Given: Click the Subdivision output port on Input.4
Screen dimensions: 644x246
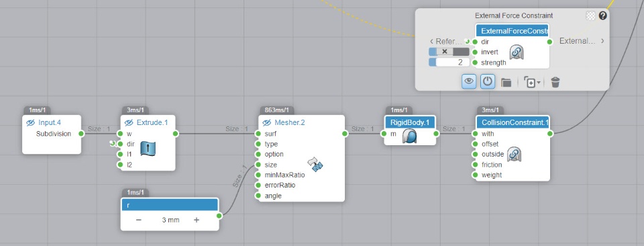Looking at the screenshot, I should point(81,133).
